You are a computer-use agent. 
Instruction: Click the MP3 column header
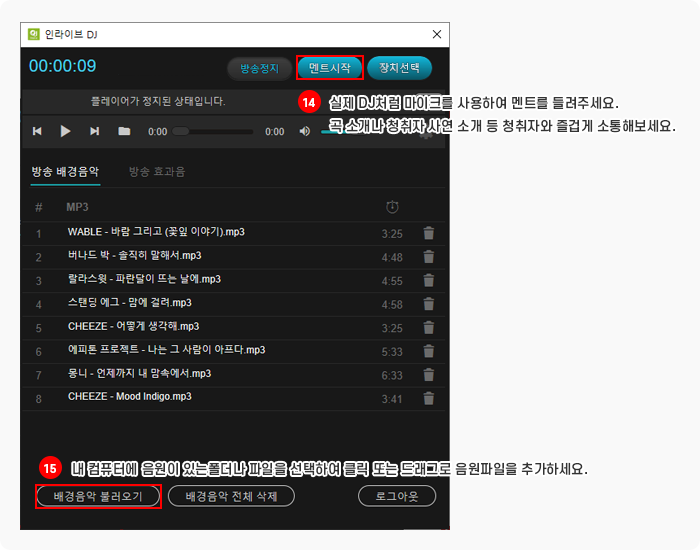[77, 207]
